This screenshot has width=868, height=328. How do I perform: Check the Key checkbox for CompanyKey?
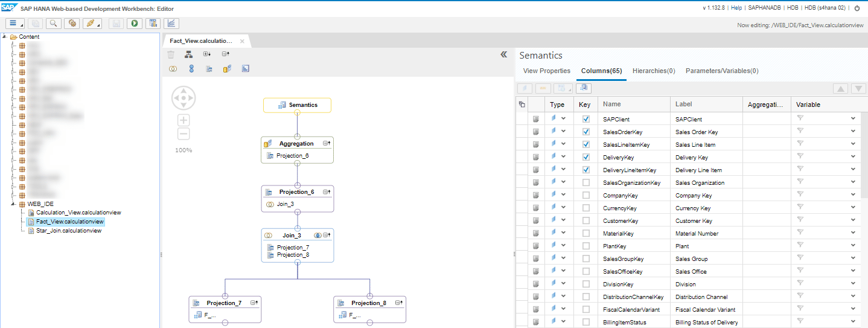tap(586, 196)
